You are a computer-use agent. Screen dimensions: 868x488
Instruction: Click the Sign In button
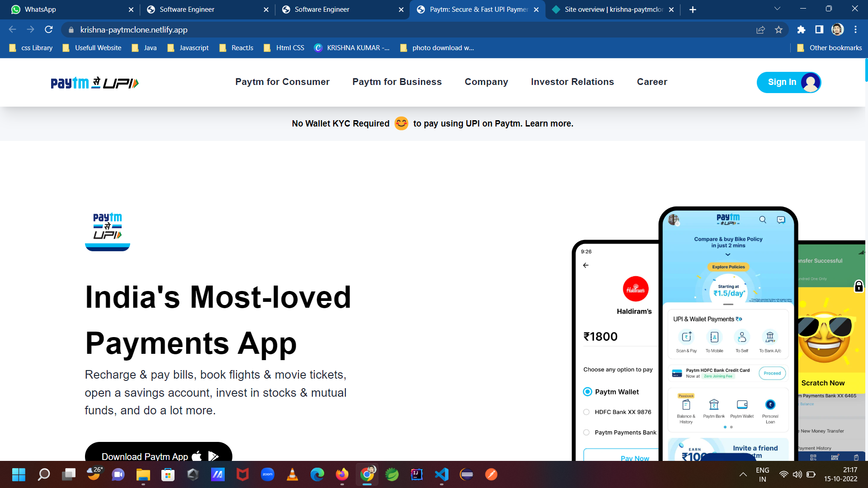pyautogui.click(x=789, y=82)
